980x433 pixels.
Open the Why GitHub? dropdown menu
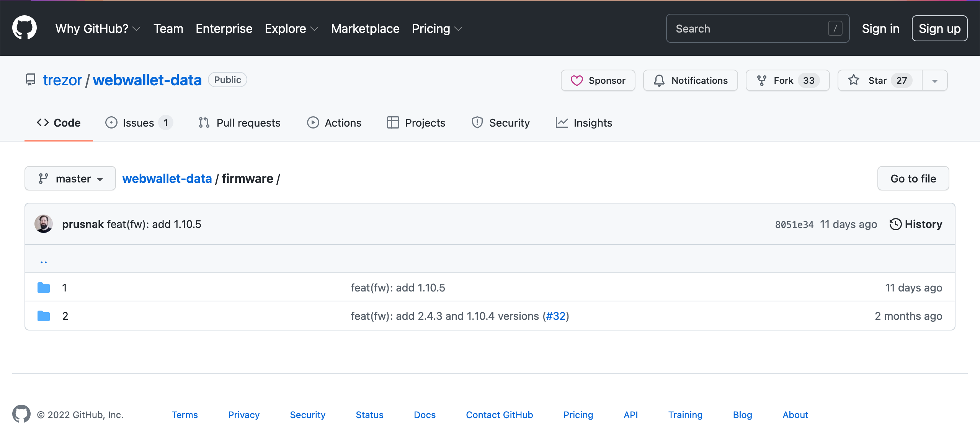[98, 29]
